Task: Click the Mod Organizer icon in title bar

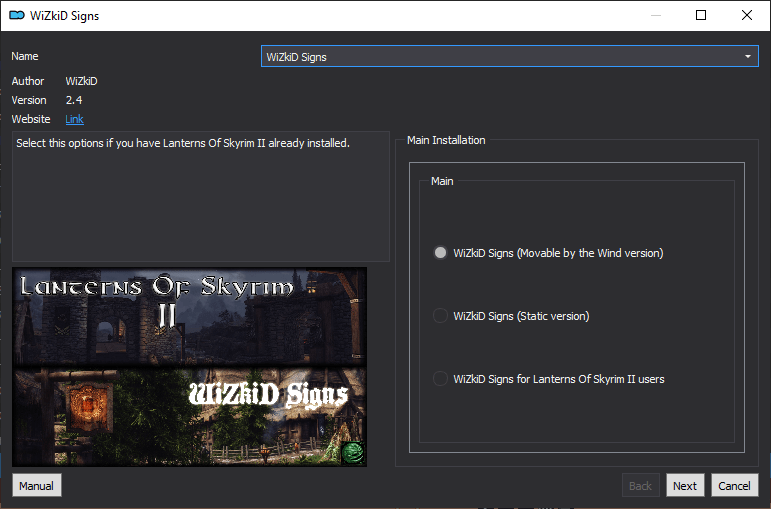Action: [17, 16]
